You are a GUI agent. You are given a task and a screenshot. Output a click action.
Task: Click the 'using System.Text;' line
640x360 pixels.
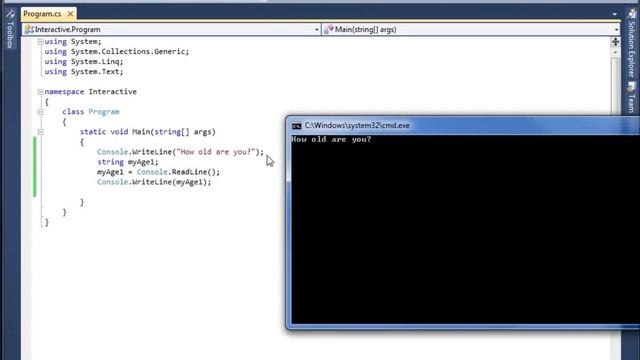[84, 71]
